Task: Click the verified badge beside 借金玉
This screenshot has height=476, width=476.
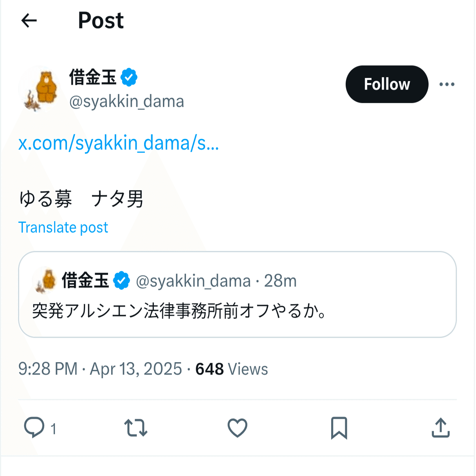Action: [129, 77]
